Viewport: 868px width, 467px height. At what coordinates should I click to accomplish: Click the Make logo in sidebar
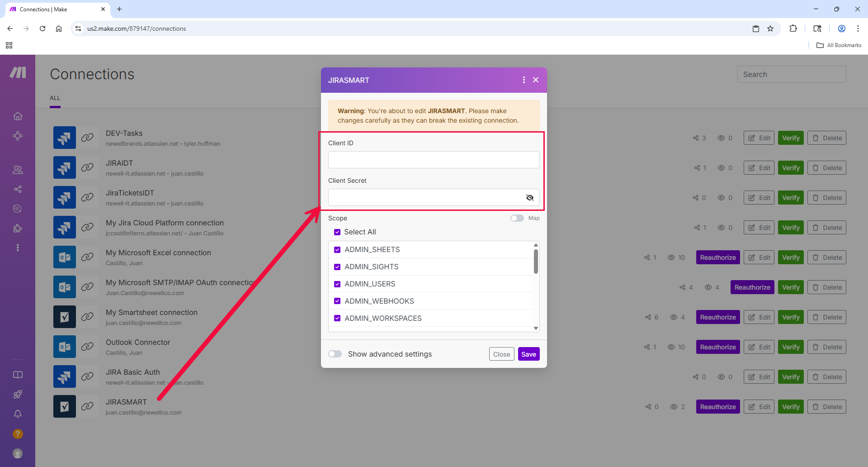click(18, 72)
